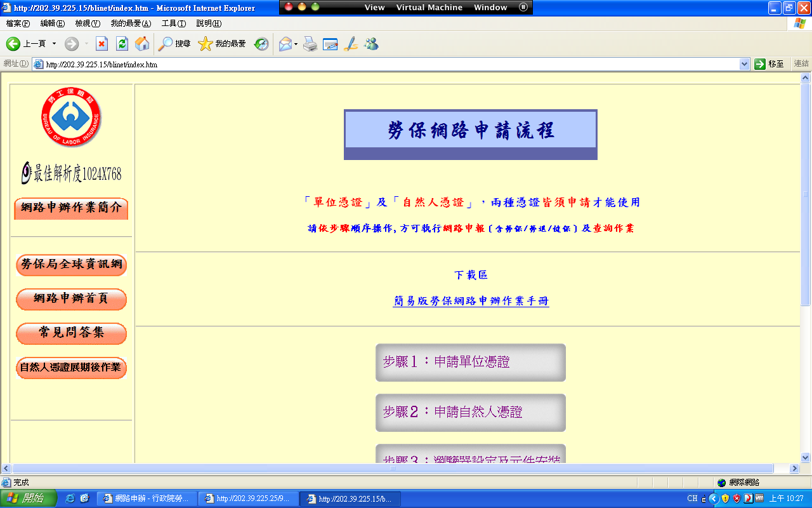Open the 編輯(E) Edit menu
Image resolution: width=812 pixels, height=508 pixels.
click(53, 23)
